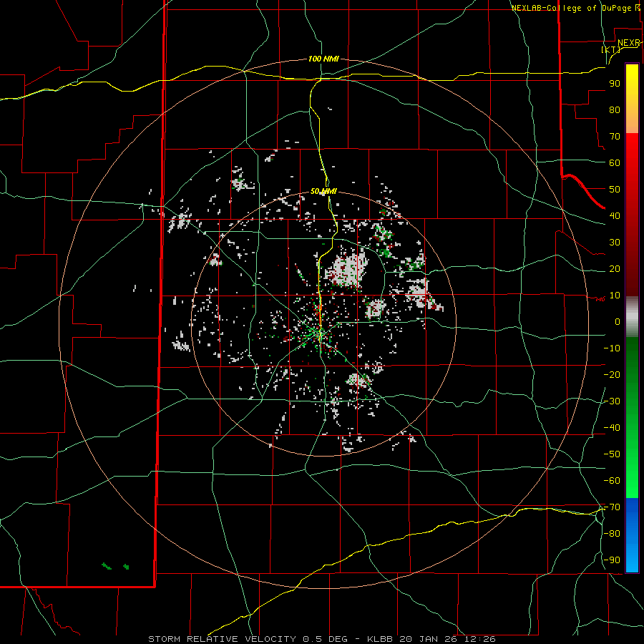644x644 pixels.
Task: Click the isolated green echoes in lower left
Action: point(115,567)
